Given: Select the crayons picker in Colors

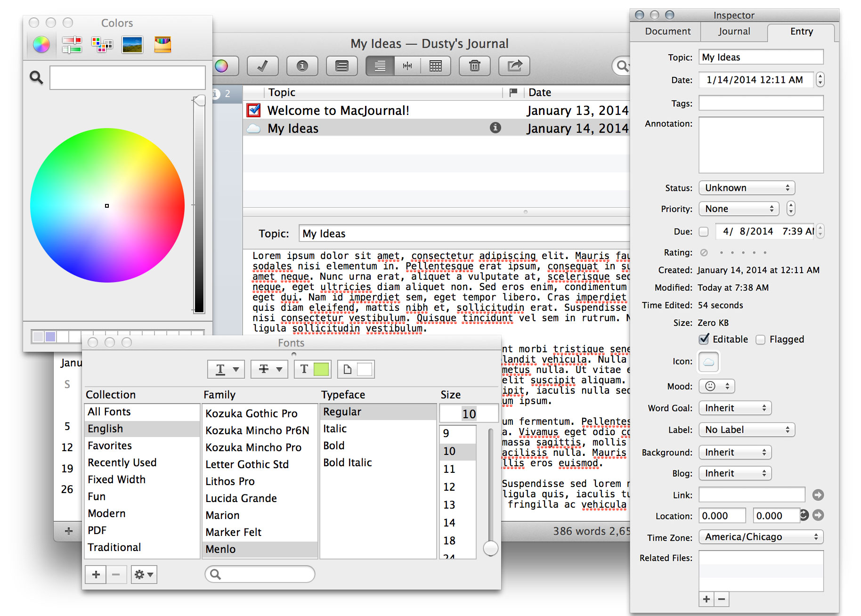Looking at the screenshot, I should (x=162, y=45).
